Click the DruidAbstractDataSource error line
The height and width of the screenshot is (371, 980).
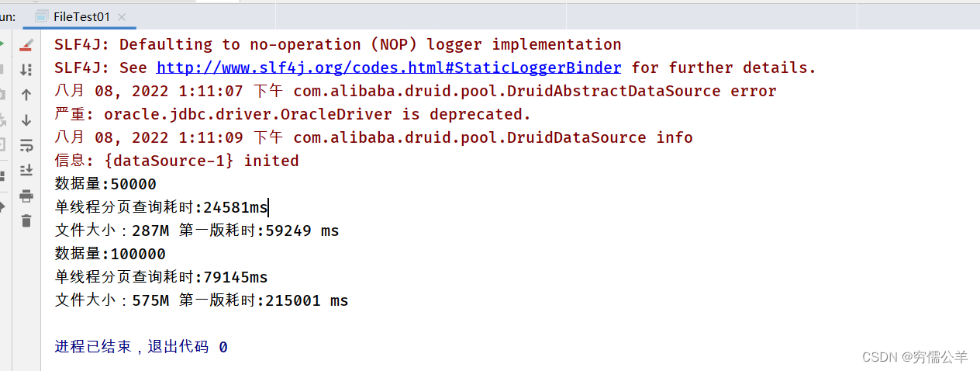coord(416,91)
